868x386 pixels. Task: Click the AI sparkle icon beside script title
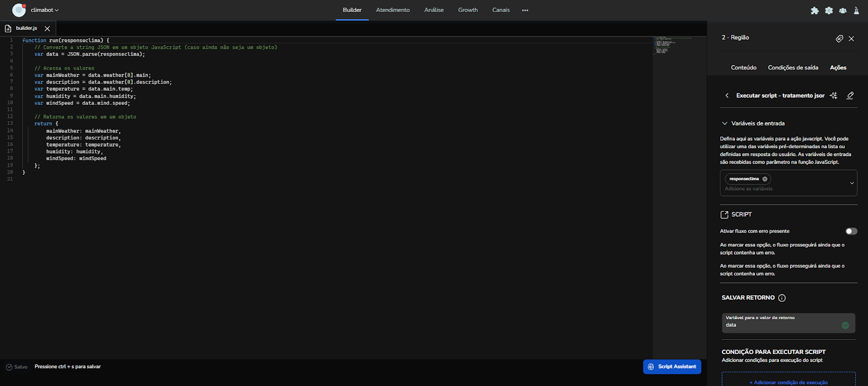834,96
